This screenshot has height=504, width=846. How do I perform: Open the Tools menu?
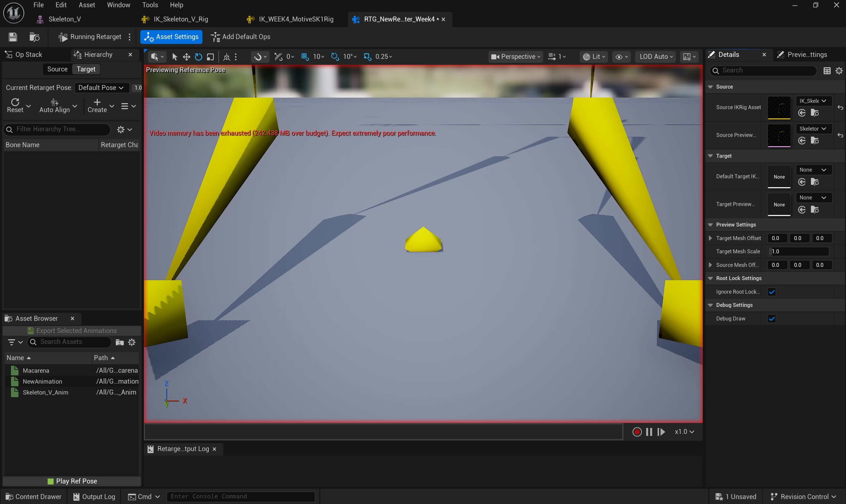(150, 5)
